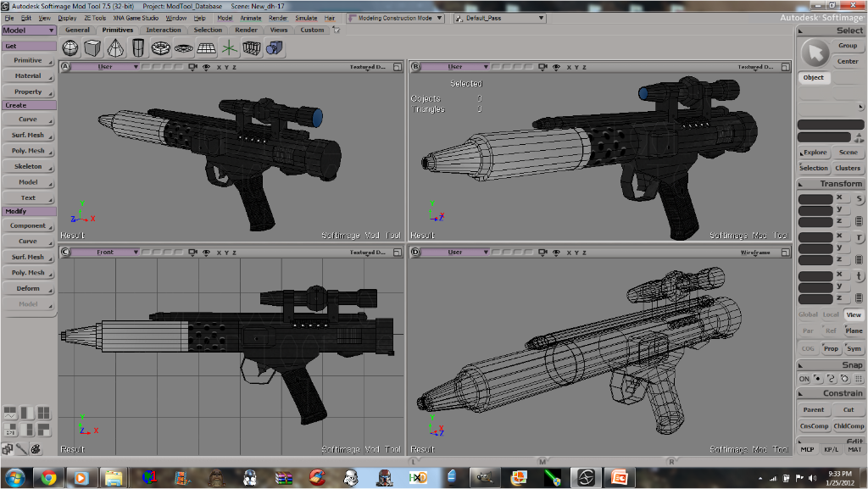Open the PowerPoint icon in taskbar
The width and height of the screenshot is (868, 489).
(619, 477)
